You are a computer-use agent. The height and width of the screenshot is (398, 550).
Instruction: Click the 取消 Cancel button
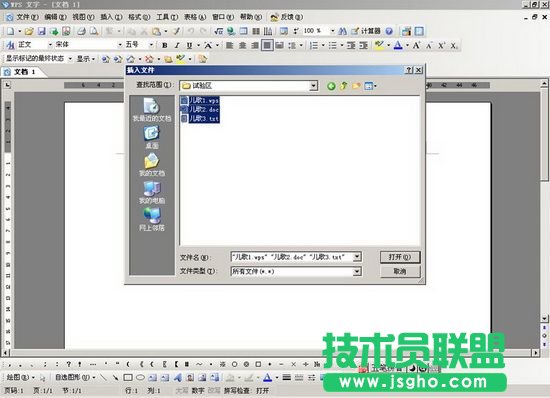click(x=400, y=271)
